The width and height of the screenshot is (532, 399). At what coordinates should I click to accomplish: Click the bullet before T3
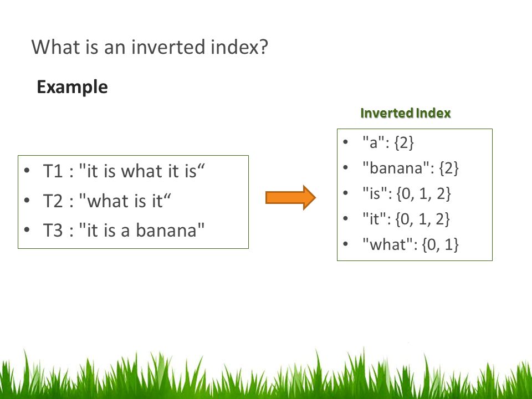pyautogui.click(x=27, y=229)
